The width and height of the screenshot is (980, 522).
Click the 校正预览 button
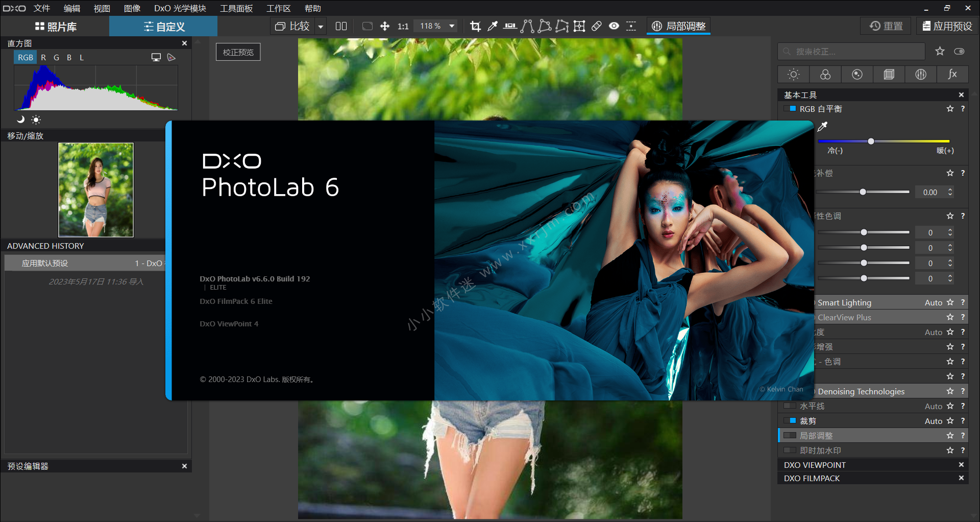238,52
